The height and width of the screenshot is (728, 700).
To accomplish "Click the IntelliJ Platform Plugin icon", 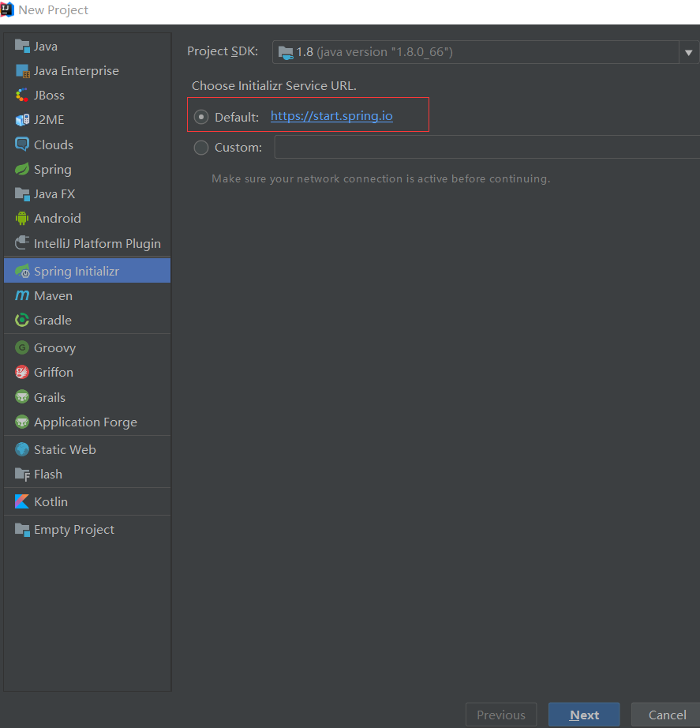I will (x=22, y=243).
